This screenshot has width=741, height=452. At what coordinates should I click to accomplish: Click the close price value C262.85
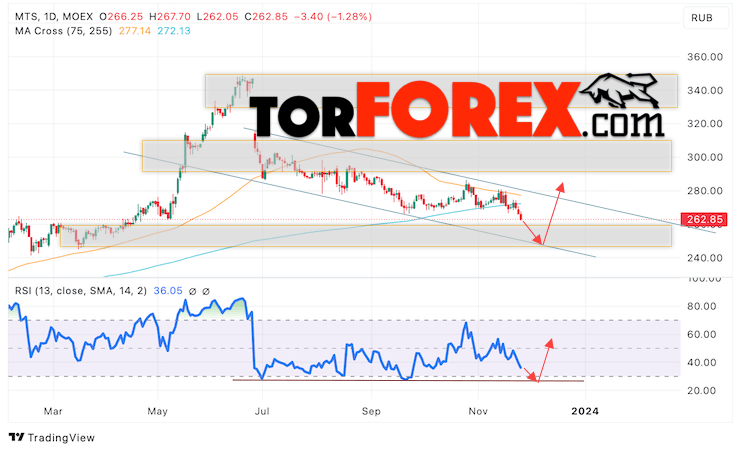tap(266, 17)
